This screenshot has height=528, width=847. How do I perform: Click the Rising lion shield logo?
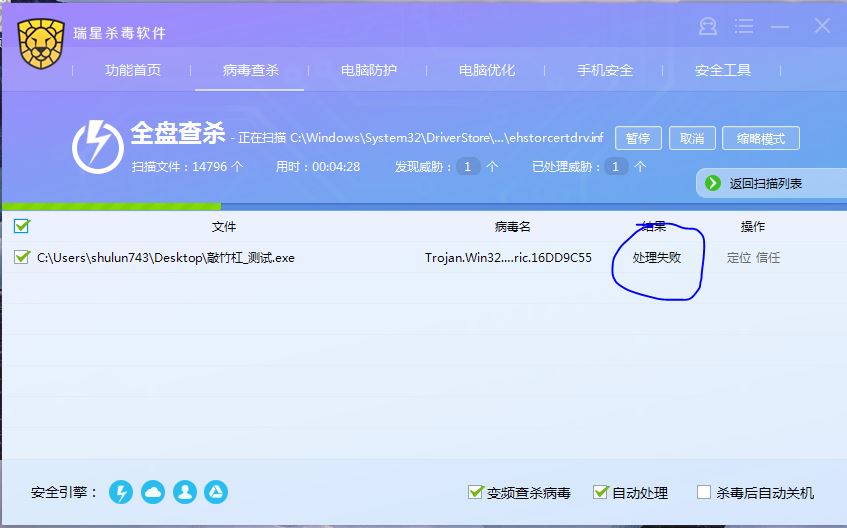coord(41,44)
